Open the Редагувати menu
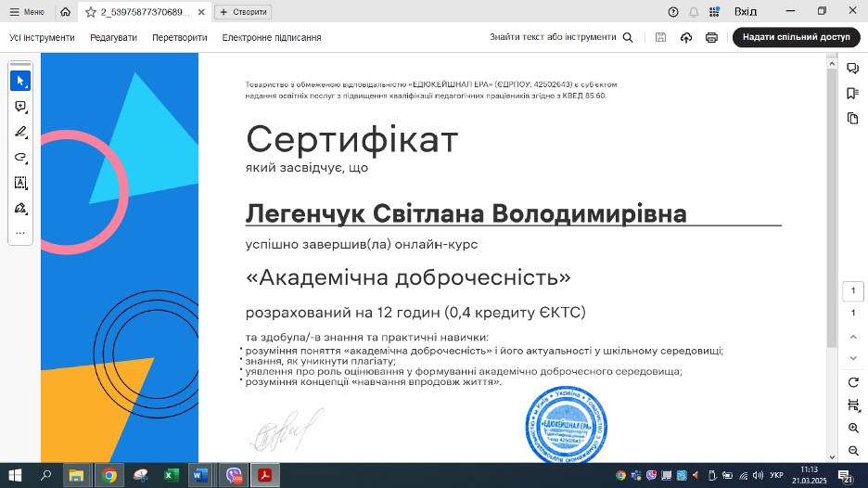 pos(113,37)
